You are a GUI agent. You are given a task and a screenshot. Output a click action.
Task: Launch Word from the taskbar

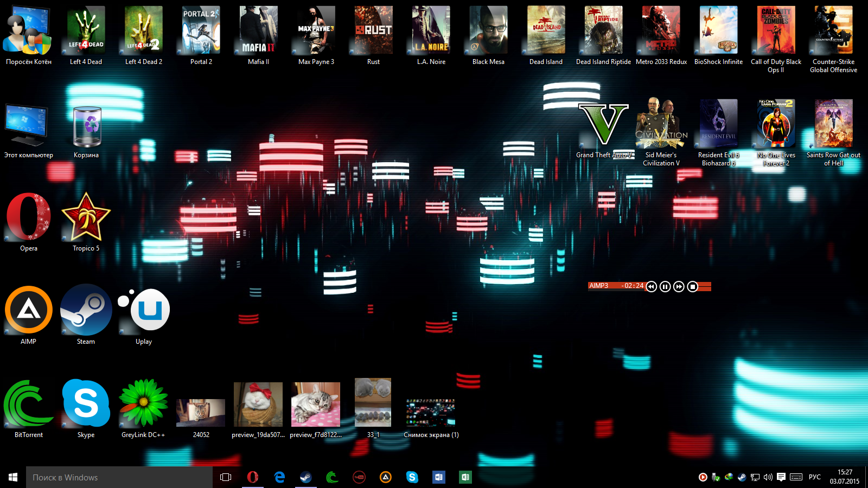click(439, 477)
